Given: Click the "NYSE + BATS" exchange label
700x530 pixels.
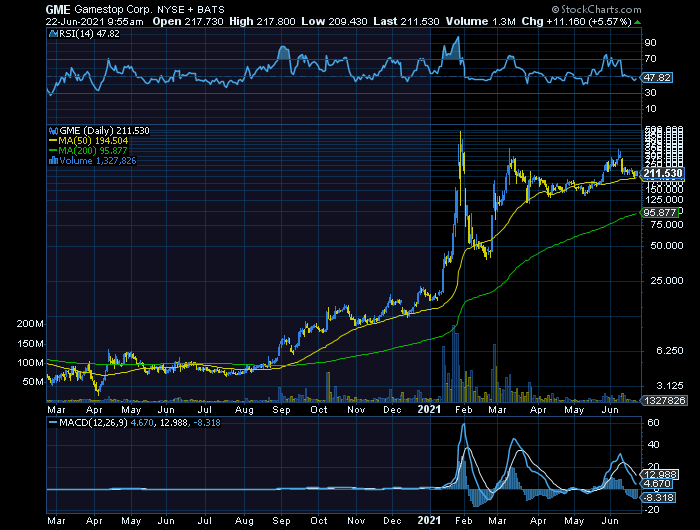Looking at the screenshot, I should [191, 9].
